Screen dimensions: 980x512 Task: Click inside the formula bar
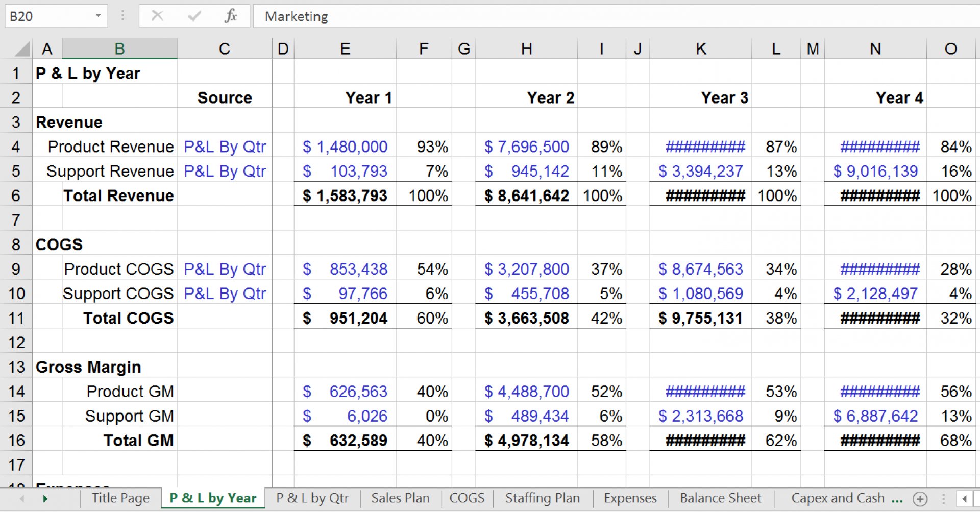click(459, 16)
